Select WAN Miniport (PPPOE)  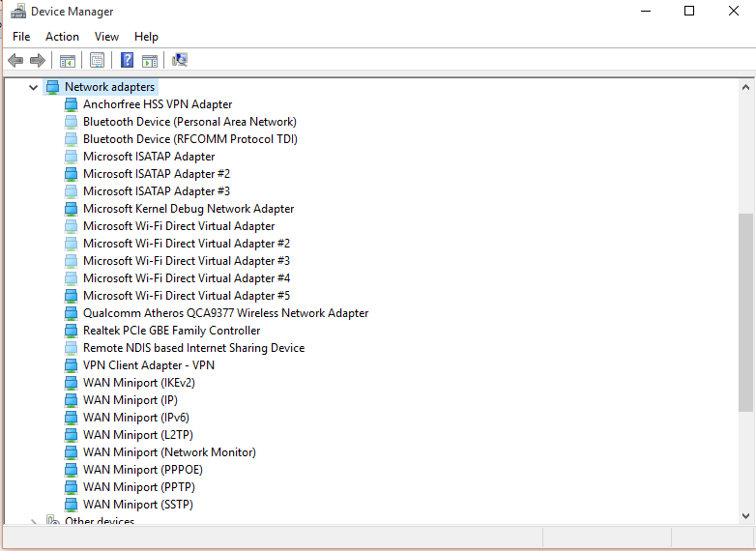(x=143, y=470)
